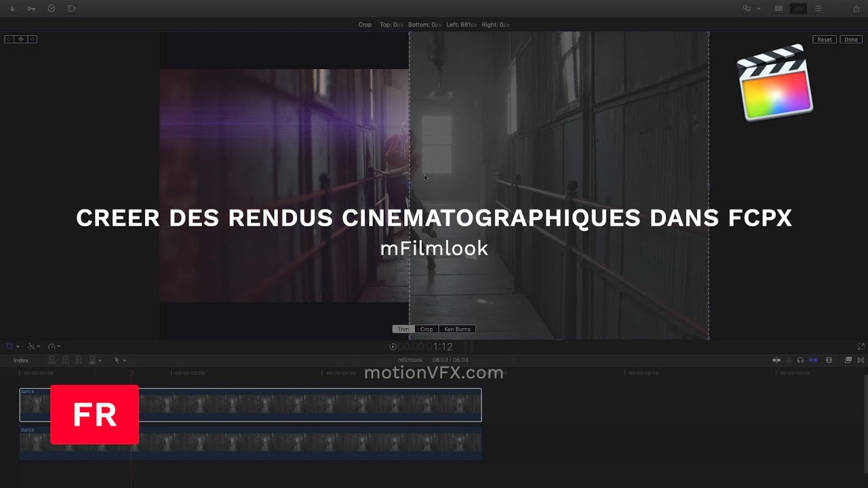
Task: Toggle the Browser grid icon
Action: (x=778, y=9)
